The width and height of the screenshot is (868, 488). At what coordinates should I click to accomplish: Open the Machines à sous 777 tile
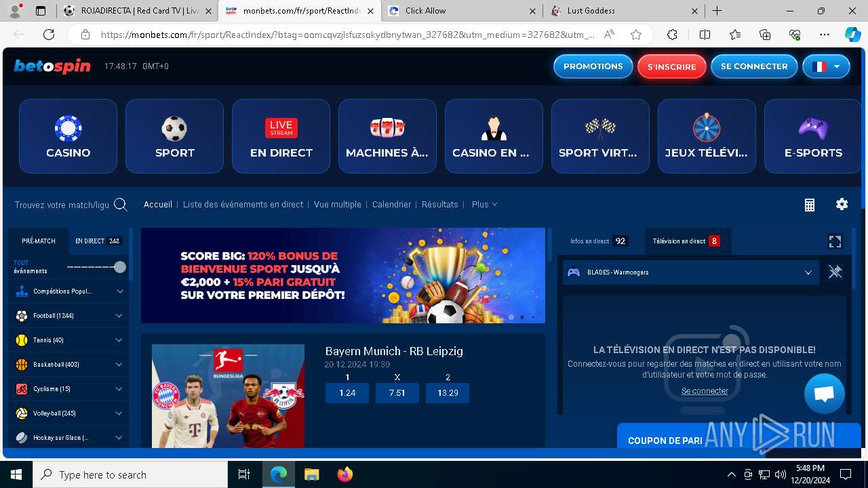387,136
